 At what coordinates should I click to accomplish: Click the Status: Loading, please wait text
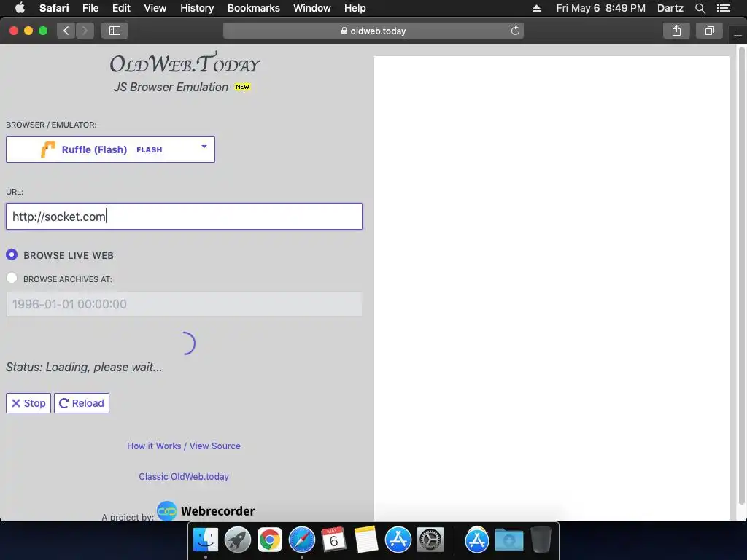click(84, 367)
